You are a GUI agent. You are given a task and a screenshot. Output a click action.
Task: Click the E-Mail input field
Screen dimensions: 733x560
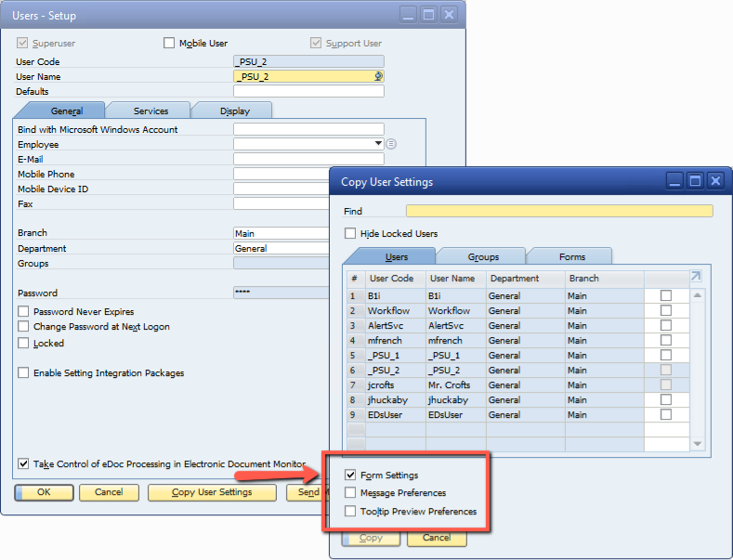(308, 159)
